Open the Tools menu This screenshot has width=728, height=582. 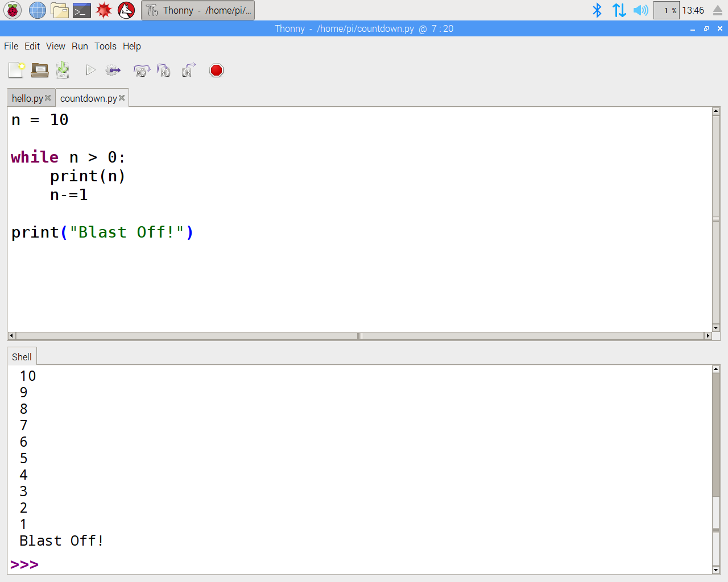pos(105,46)
